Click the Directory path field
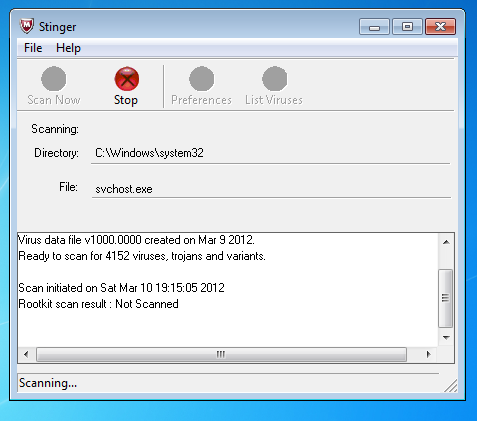Viewport: 477px width, 421px height. [x=270, y=153]
